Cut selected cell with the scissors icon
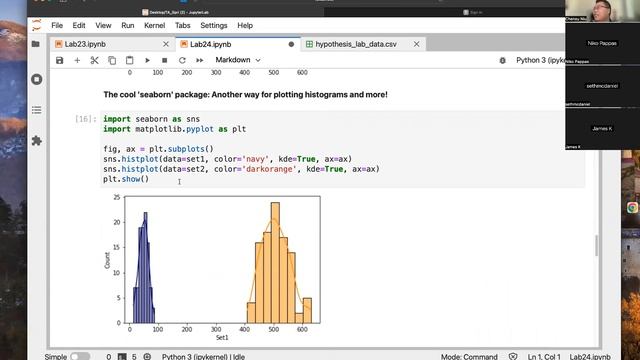The width and height of the screenshot is (640, 360). coord(95,60)
